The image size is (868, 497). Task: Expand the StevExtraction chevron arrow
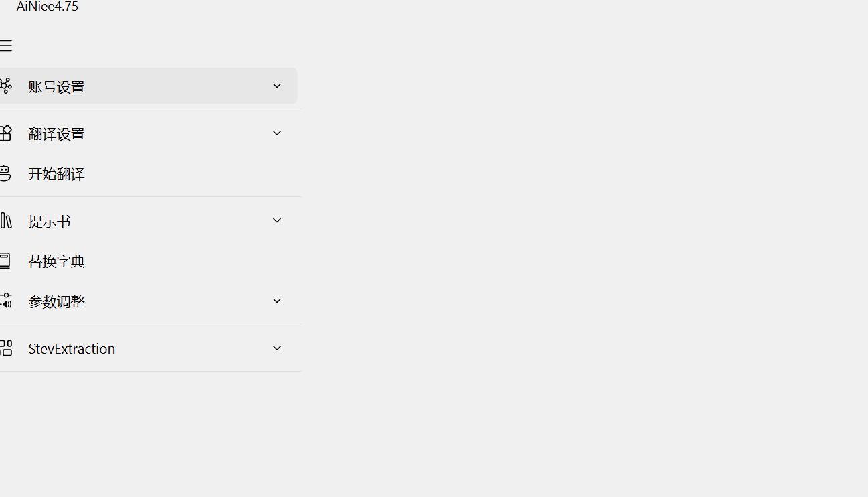pos(277,348)
